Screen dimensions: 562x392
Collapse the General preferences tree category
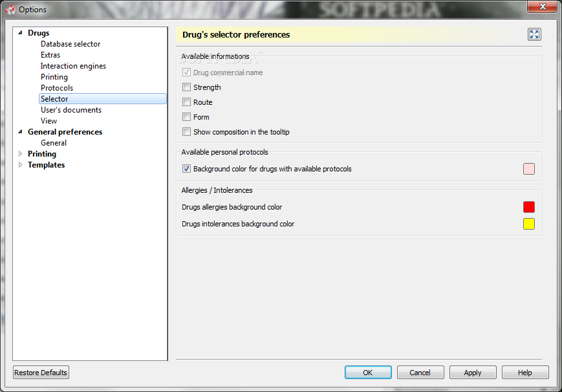(x=21, y=131)
